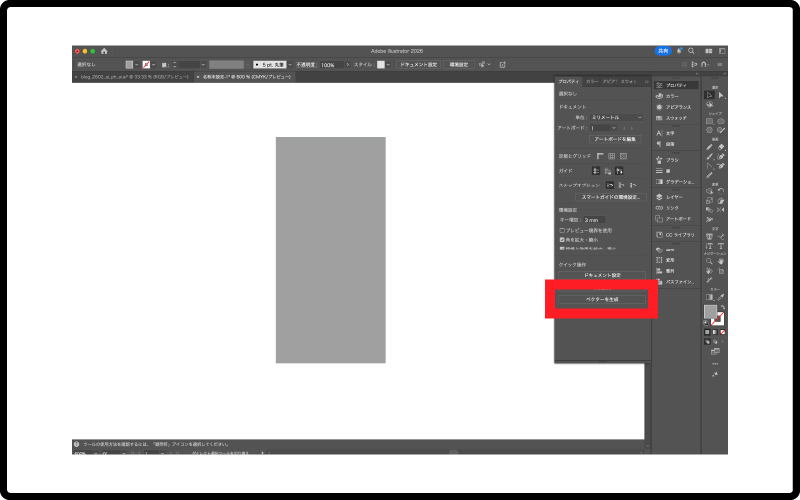
Task: Select the Zoom tool magnifier
Action: click(709, 261)
